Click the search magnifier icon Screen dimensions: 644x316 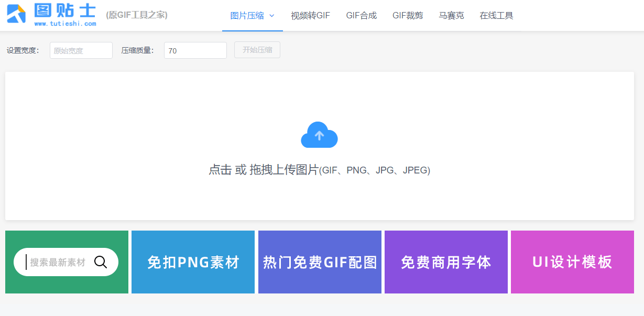(101, 261)
